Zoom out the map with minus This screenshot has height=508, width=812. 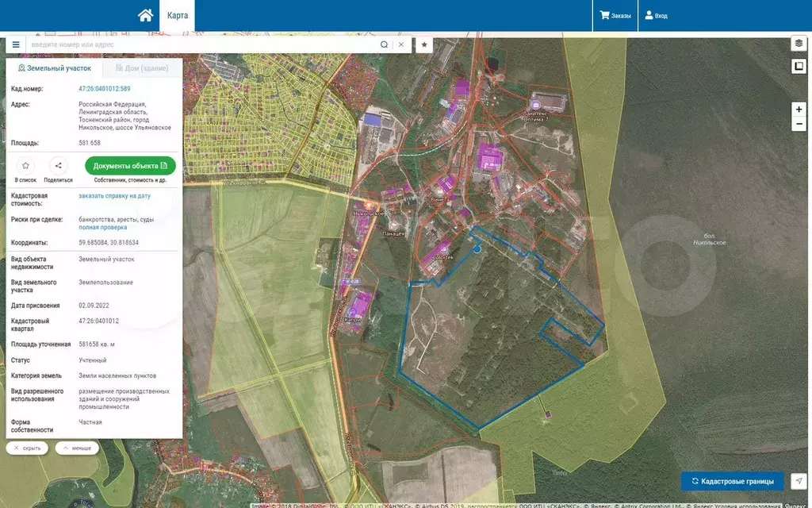799,124
